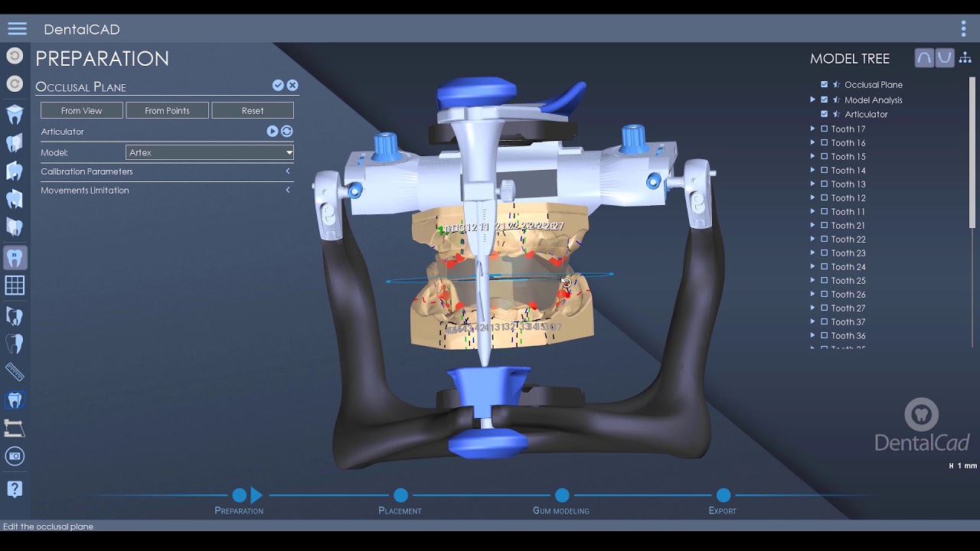Click star icon next to Model Analysis

[x=836, y=99]
